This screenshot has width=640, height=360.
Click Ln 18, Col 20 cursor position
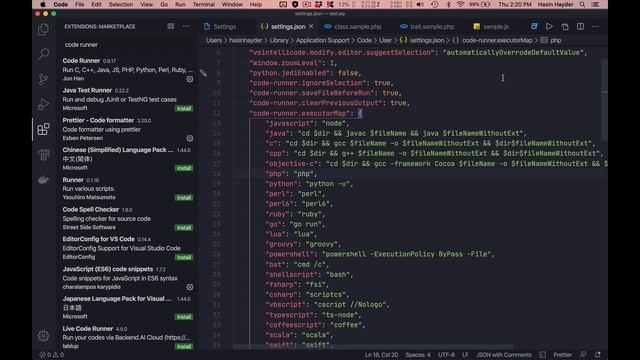tap(381, 355)
